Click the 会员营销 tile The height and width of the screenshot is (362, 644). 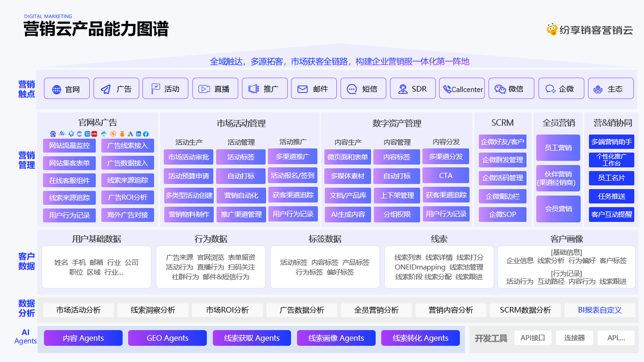pyautogui.click(x=558, y=209)
